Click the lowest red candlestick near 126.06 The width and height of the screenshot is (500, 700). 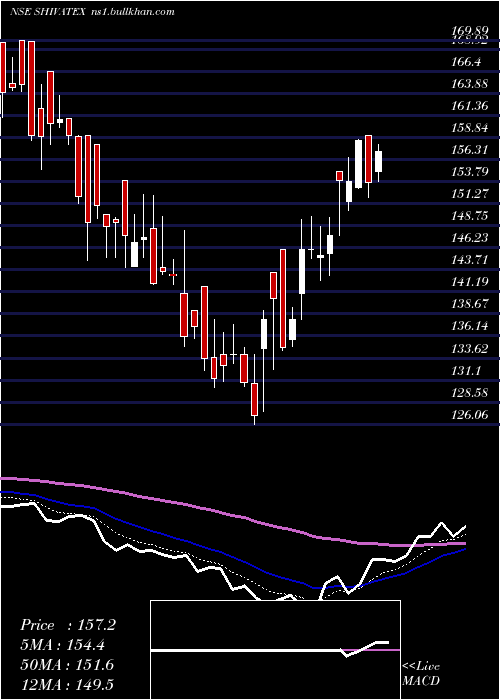(254, 399)
